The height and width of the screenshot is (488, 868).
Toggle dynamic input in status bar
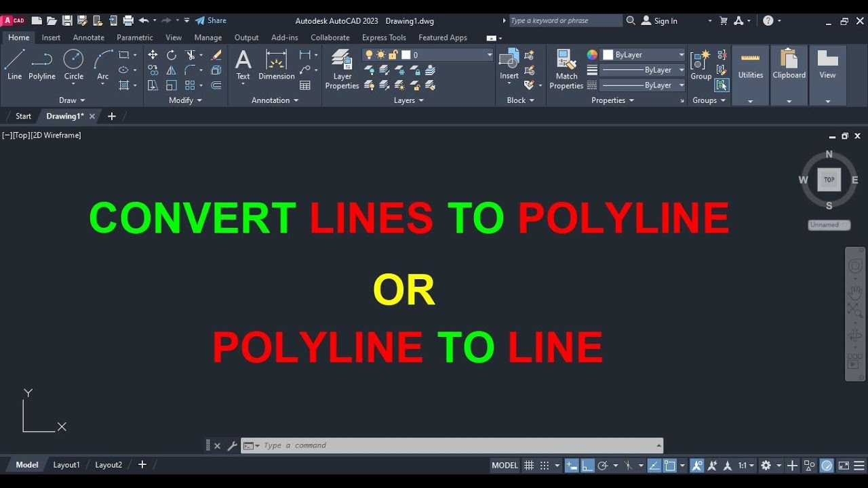pyautogui.click(x=572, y=466)
